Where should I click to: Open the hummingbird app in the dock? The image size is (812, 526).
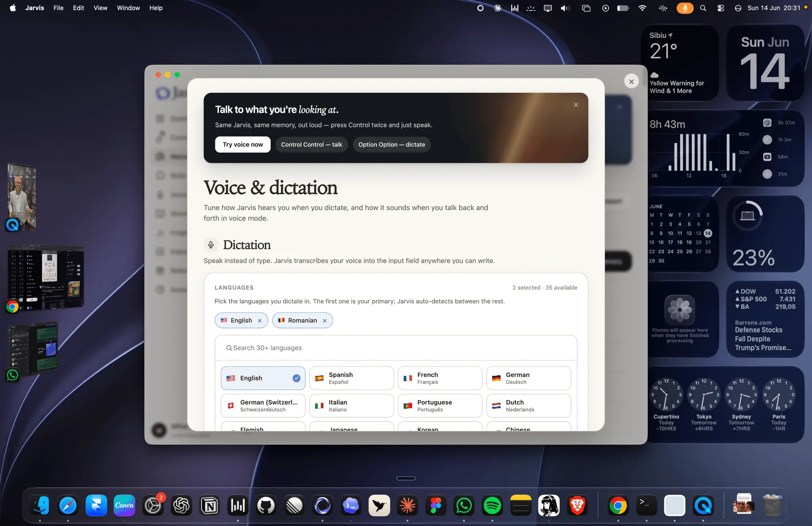coord(379,505)
